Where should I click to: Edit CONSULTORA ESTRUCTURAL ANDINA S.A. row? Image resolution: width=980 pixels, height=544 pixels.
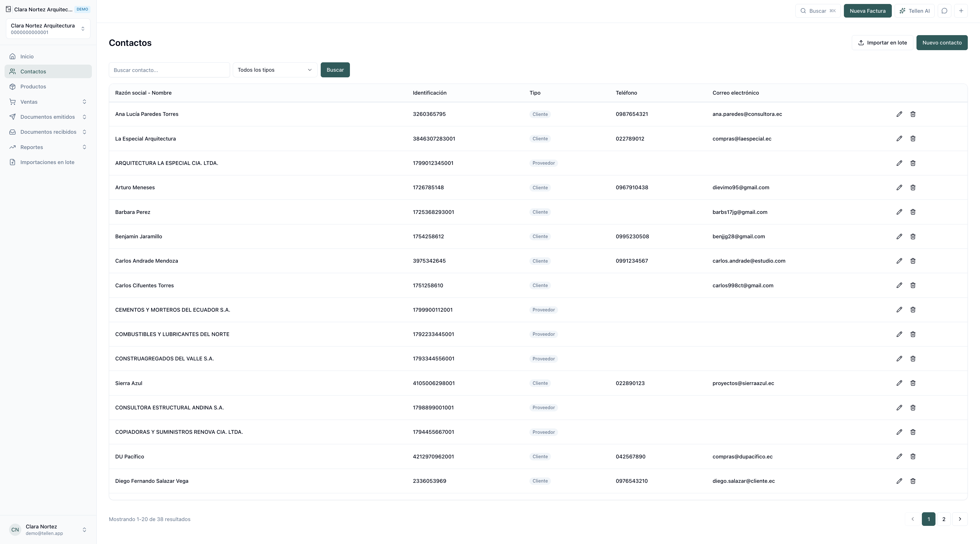coord(899,407)
